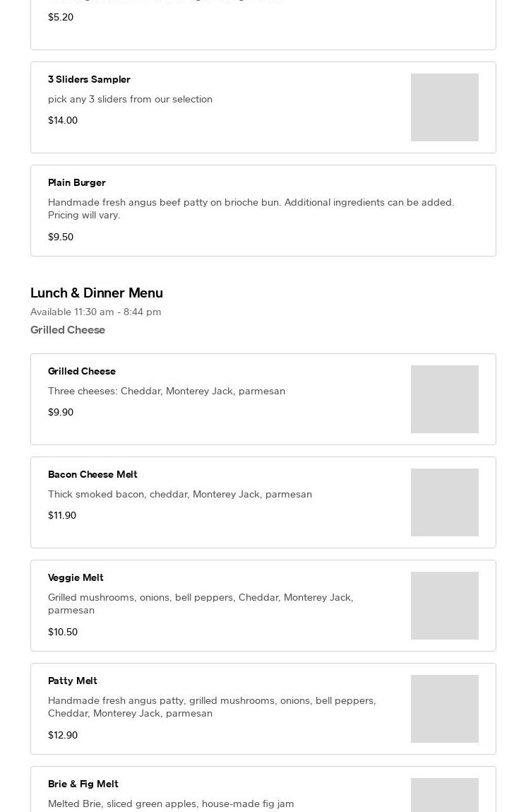Click the 3 Sliders Sampler image thumbnail

click(444, 107)
